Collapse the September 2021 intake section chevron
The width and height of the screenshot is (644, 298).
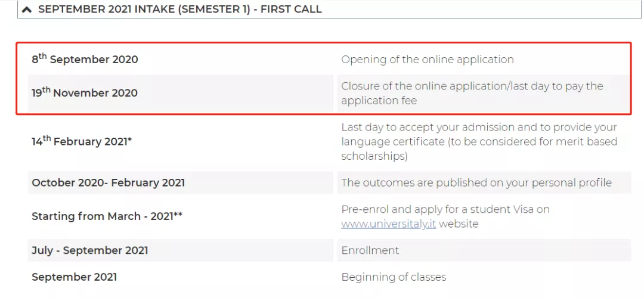(x=27, y=10)
